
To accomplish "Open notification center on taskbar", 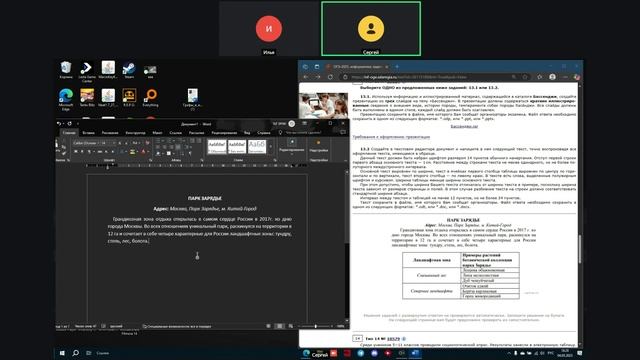I will coord(580,353).
